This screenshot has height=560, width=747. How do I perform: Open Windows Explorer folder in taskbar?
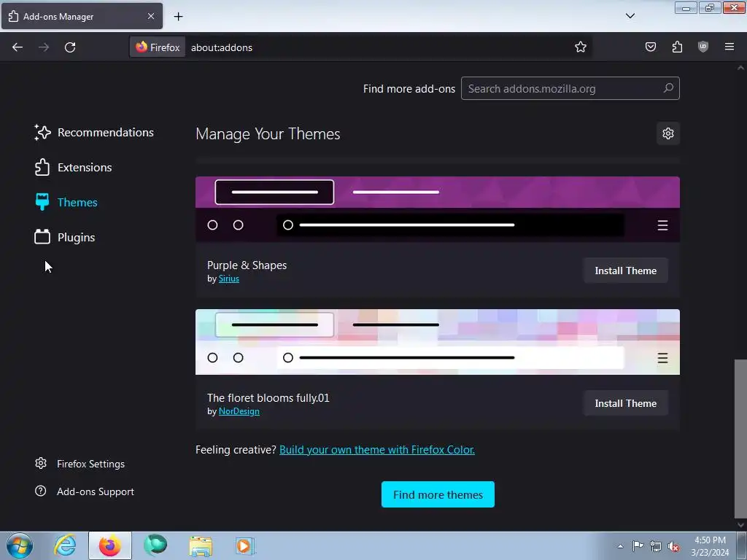(201, 546)
